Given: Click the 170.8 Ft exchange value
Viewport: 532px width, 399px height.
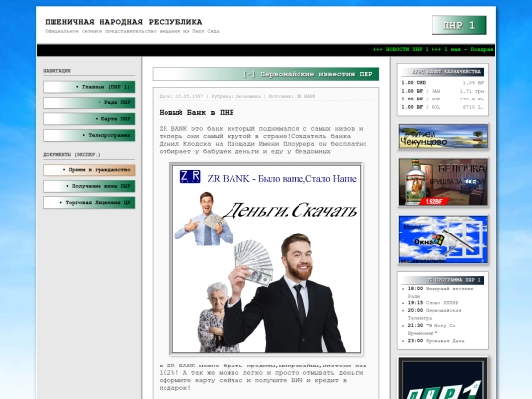Looking at the screenshot, I should [472, 100].
